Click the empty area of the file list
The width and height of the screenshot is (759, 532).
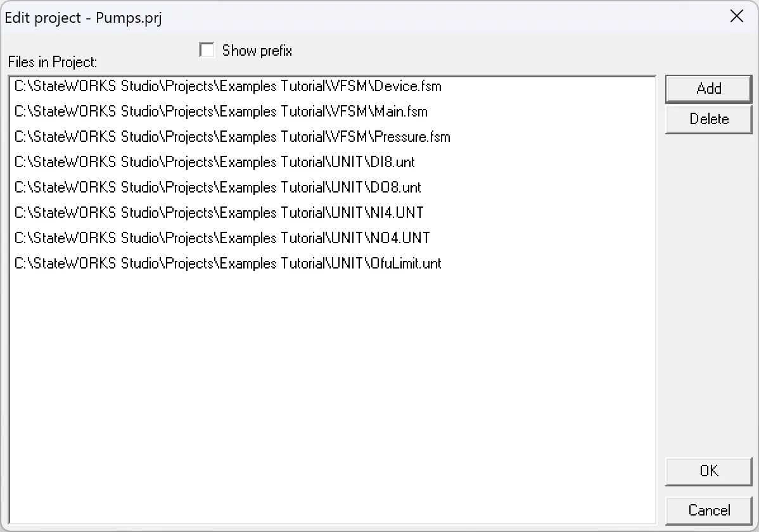(x=329, y=380)
